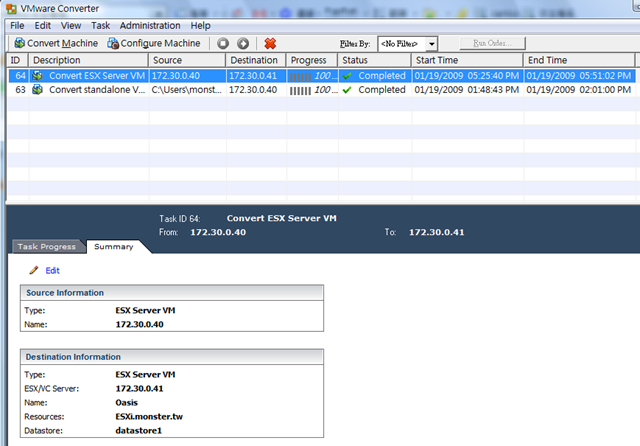Click end time 01/19/2009 02:01:00 PM

coord(578,90)
